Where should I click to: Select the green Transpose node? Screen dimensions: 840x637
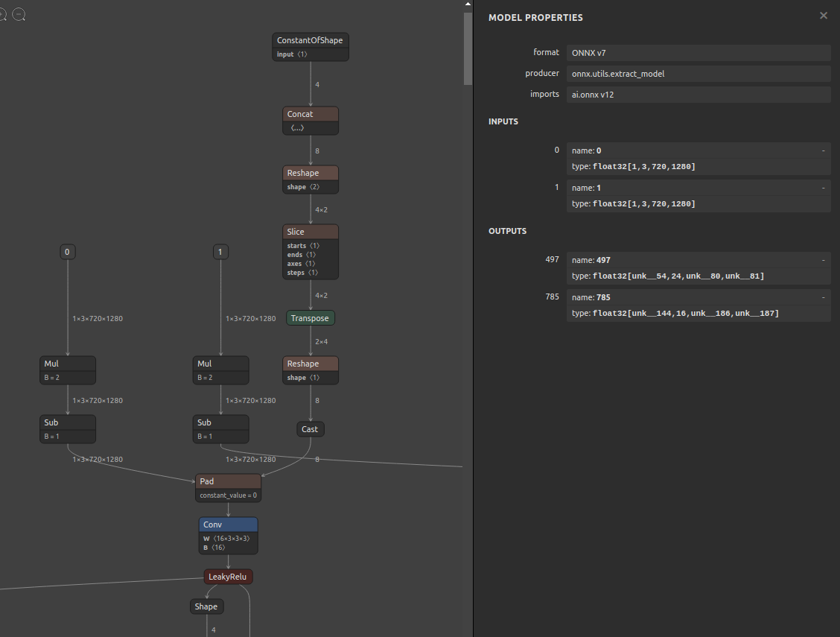coord(311,318)
